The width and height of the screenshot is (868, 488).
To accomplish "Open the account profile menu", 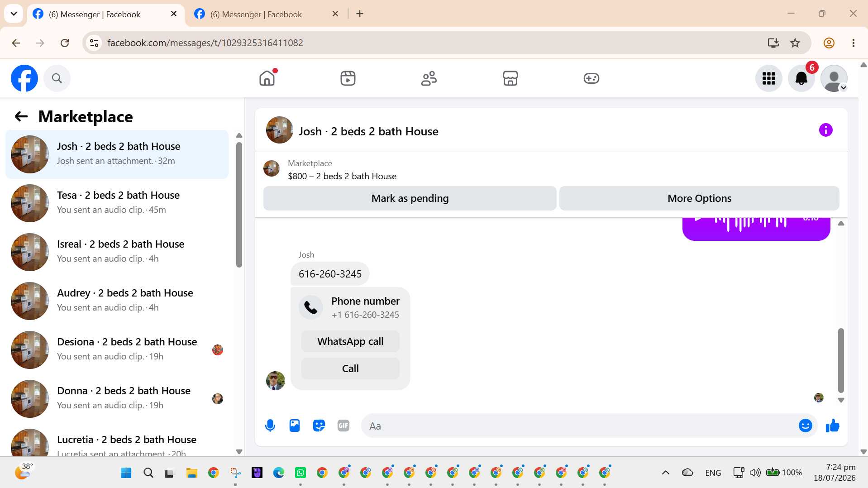I will tap(834, 78).
